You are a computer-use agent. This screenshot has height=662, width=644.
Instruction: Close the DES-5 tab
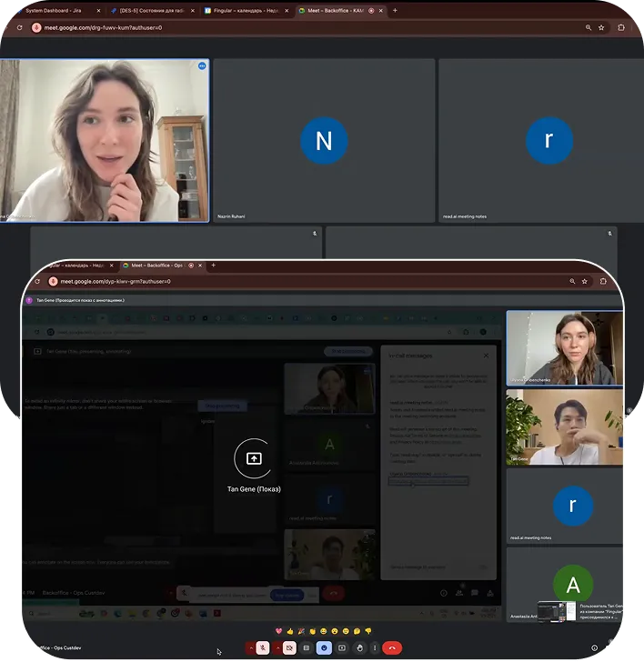[193, 11]
